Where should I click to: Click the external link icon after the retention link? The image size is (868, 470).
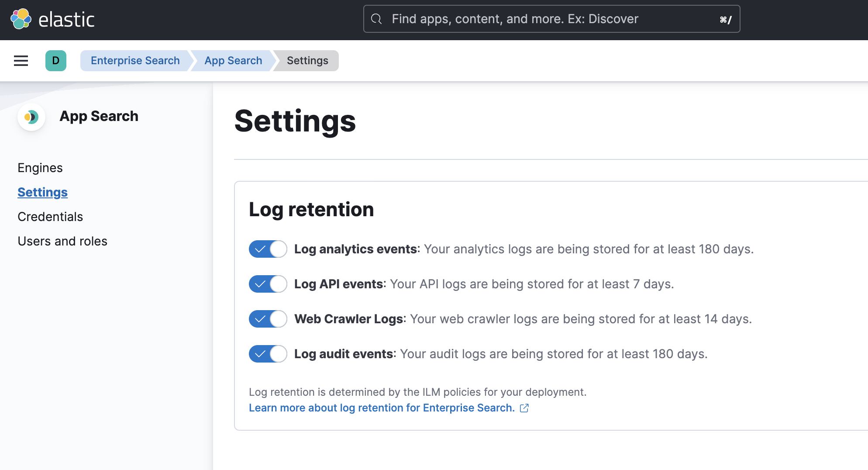point(524,408)
